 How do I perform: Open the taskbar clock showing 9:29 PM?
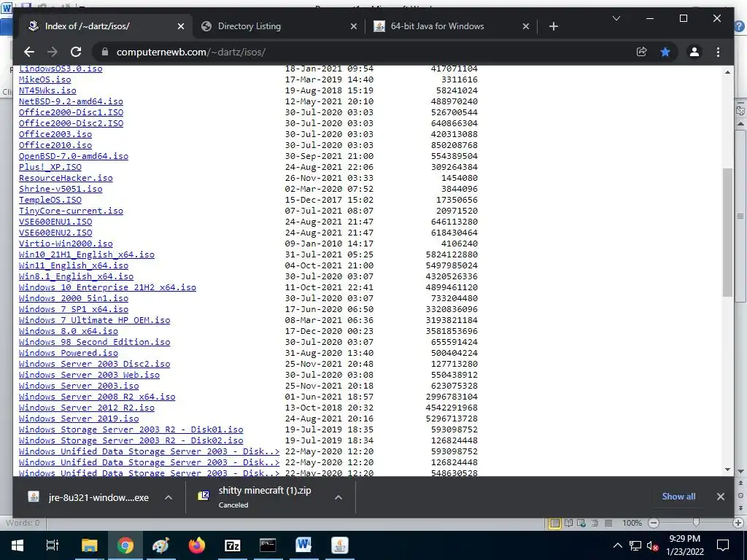[x=684, y=545]
